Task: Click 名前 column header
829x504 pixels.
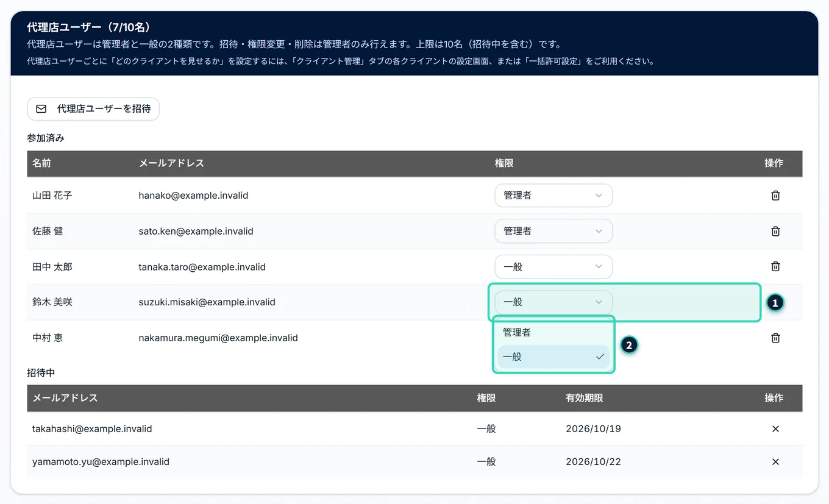Action: click(41, 163)
